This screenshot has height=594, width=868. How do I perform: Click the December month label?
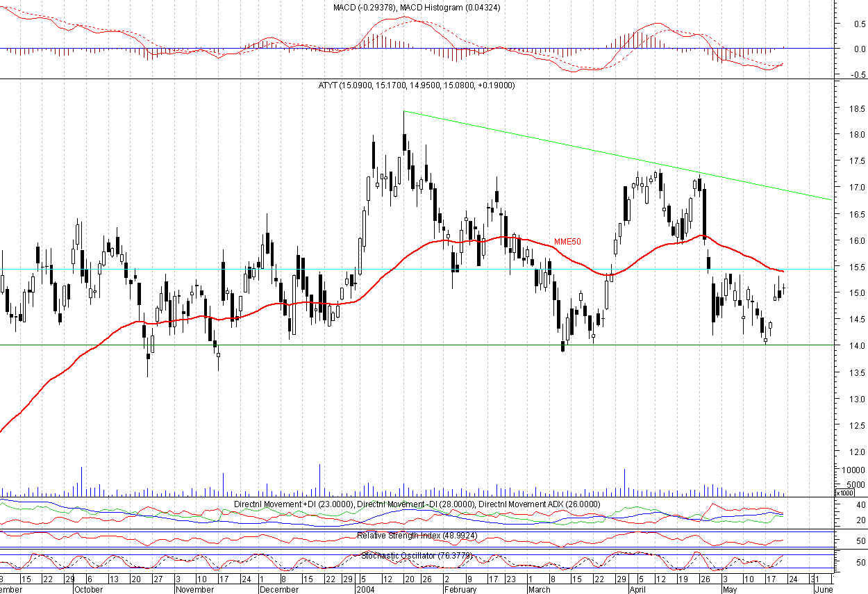point(278,589)
